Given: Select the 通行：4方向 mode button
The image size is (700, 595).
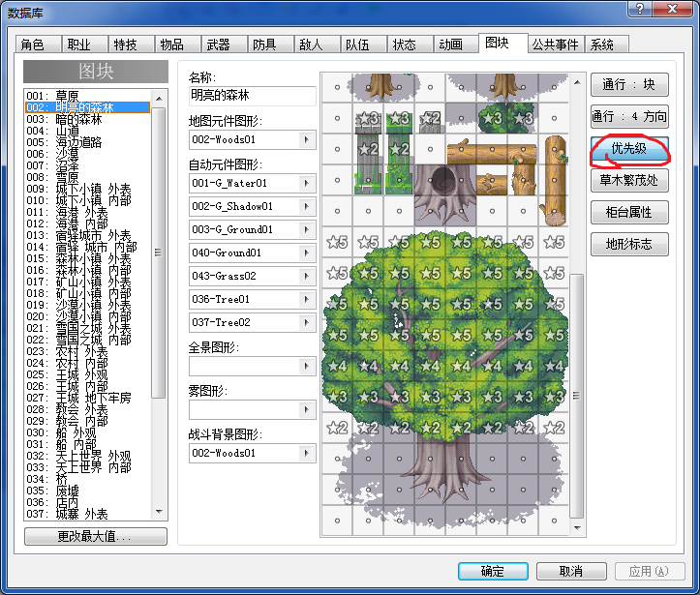Looking at the screenshot, I should (x=629, y=117).
